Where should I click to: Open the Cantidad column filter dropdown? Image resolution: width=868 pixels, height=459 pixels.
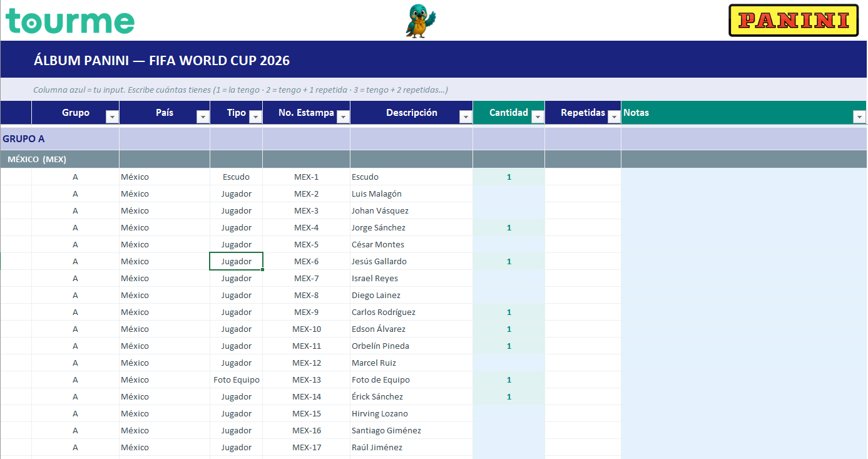pos(538,117)
